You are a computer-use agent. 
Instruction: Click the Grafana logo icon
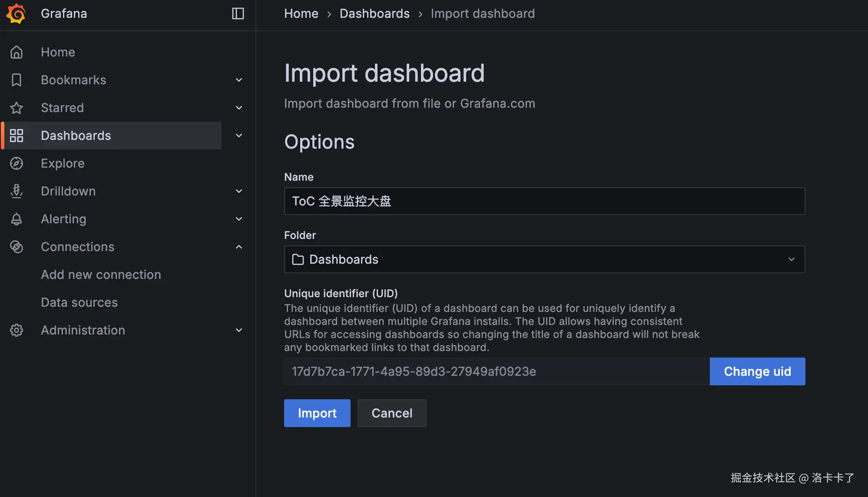[x=16, y=13]
